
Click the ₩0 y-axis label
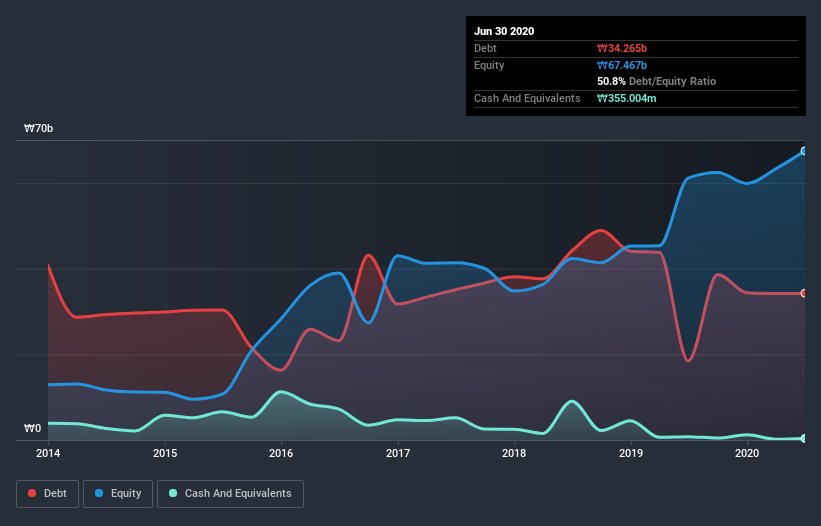pos(32,429)
